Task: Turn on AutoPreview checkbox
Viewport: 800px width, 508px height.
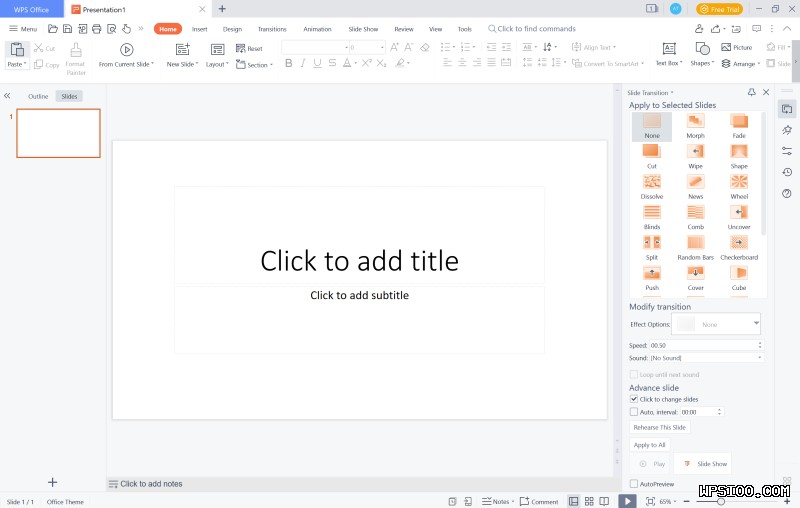Action: point(634,484)
